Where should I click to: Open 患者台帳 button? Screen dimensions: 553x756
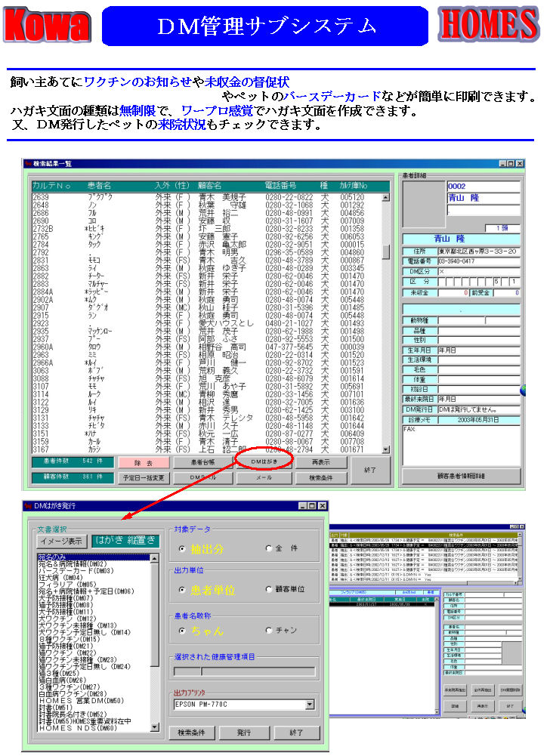(202, 462)
